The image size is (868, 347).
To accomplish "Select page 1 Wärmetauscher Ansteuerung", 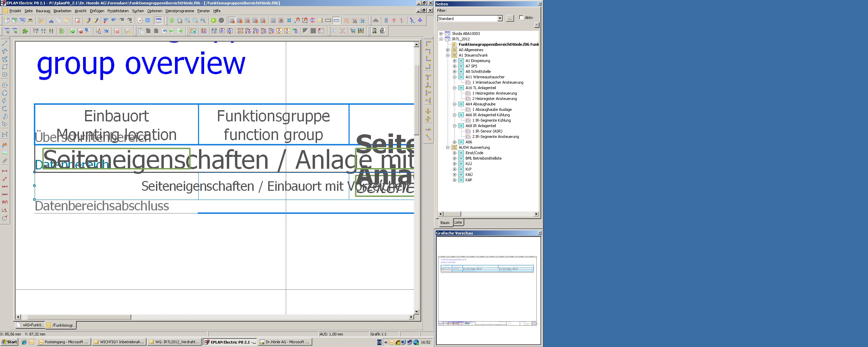I will coord(498,82).
